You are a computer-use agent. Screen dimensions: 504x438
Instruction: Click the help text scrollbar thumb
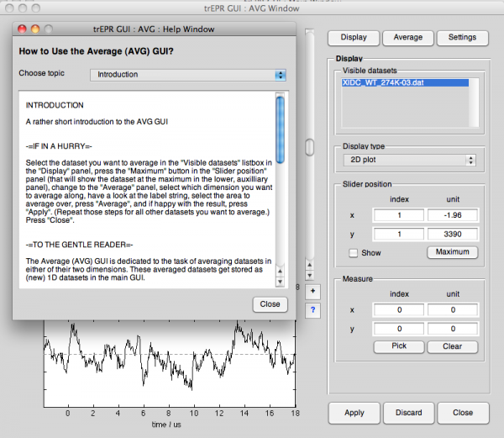[281, 129]
